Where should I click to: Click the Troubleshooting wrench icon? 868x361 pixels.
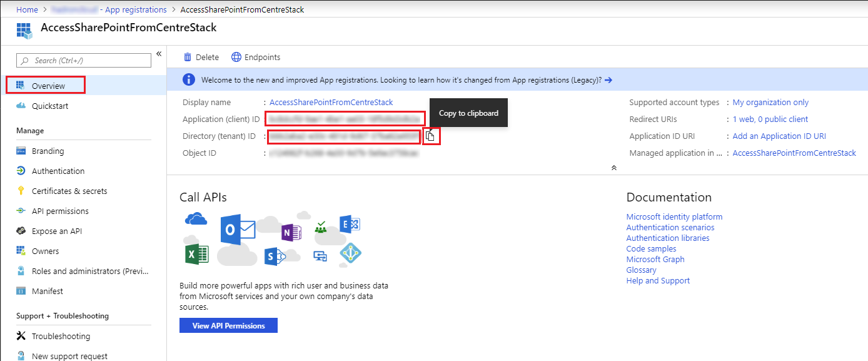pyautogui.click(x=21, y=336)
